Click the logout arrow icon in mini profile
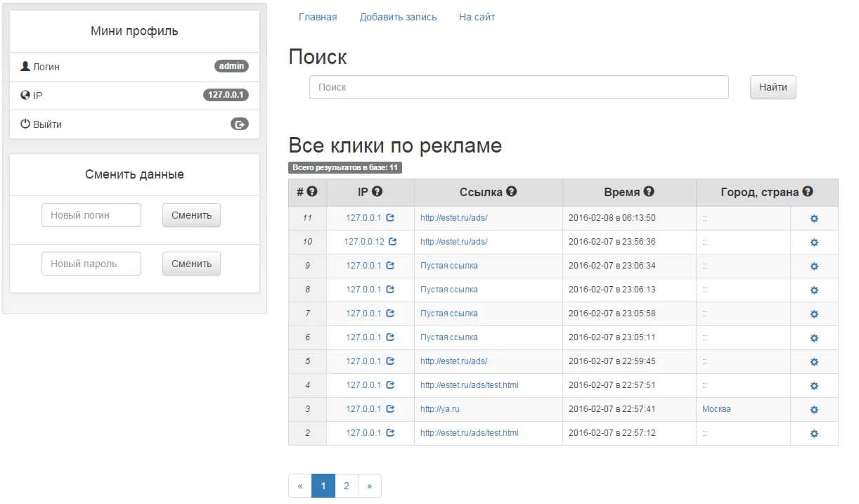Screen dimensions: 859x504 click(240, 124)
